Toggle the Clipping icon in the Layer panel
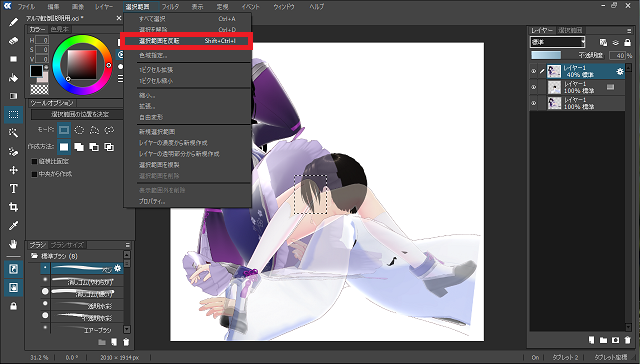Viewport: 640px width, 364px height. click(x=616, y=42)
